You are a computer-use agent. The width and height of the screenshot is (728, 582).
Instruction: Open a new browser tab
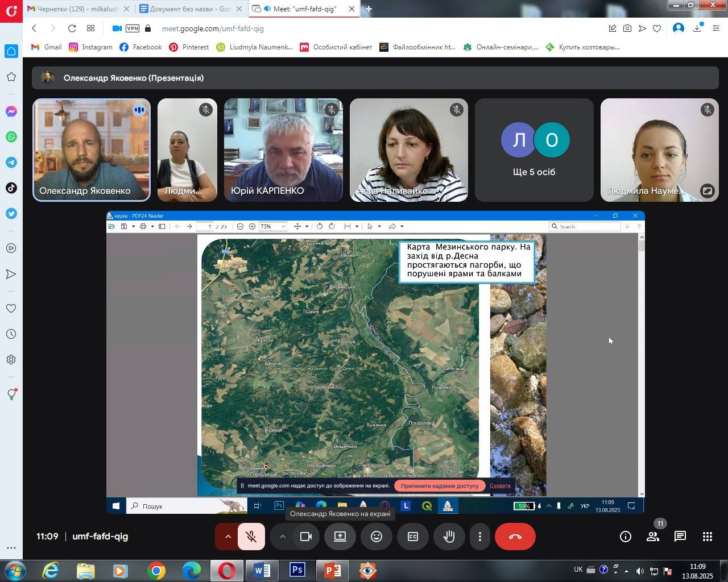pos(369,9)
